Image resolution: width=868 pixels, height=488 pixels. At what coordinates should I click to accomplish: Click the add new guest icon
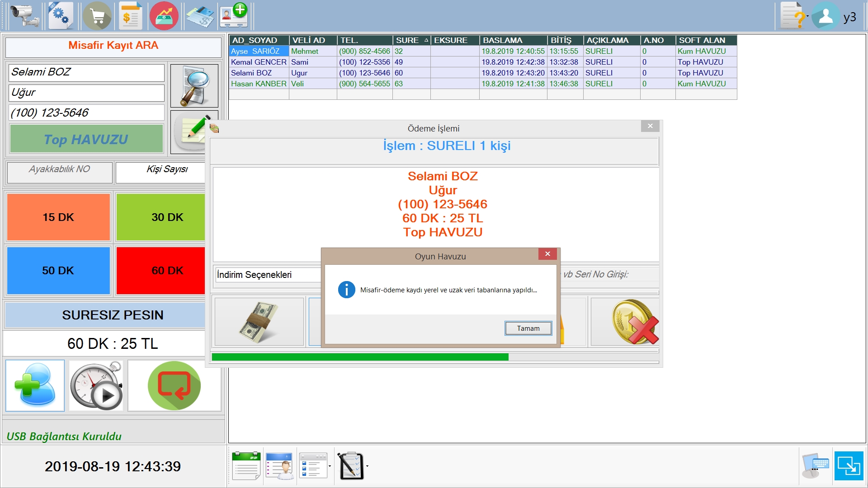tap(35, 386)
